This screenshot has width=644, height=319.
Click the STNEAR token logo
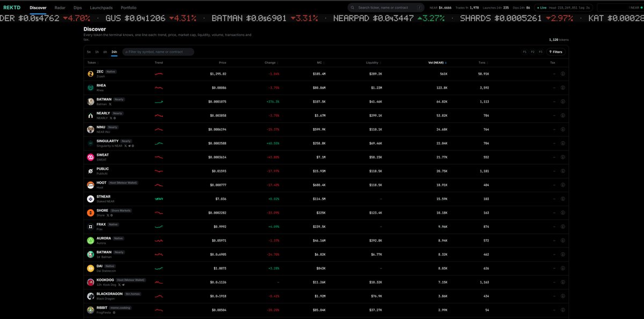click(x=91, y=199)
